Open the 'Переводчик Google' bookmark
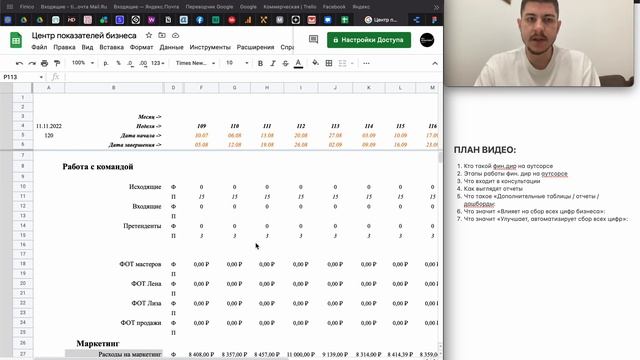The width and height of the screenshot is (640, 360). (x=209, y=7)
